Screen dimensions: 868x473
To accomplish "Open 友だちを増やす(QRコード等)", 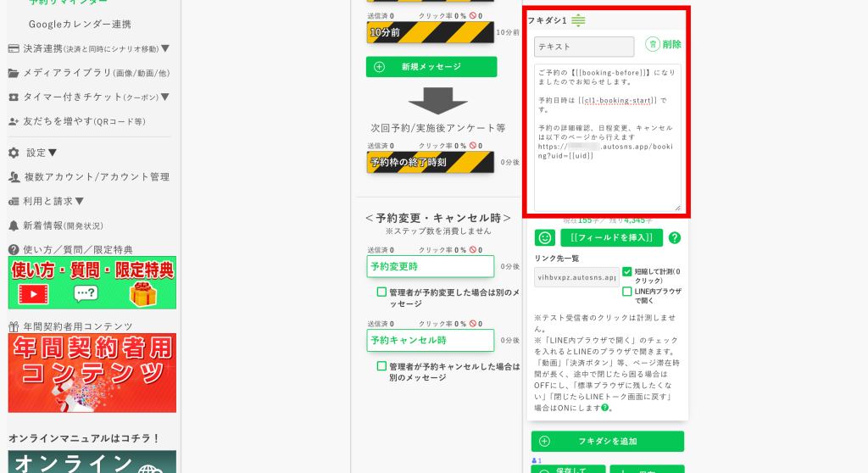I will 84,121.
